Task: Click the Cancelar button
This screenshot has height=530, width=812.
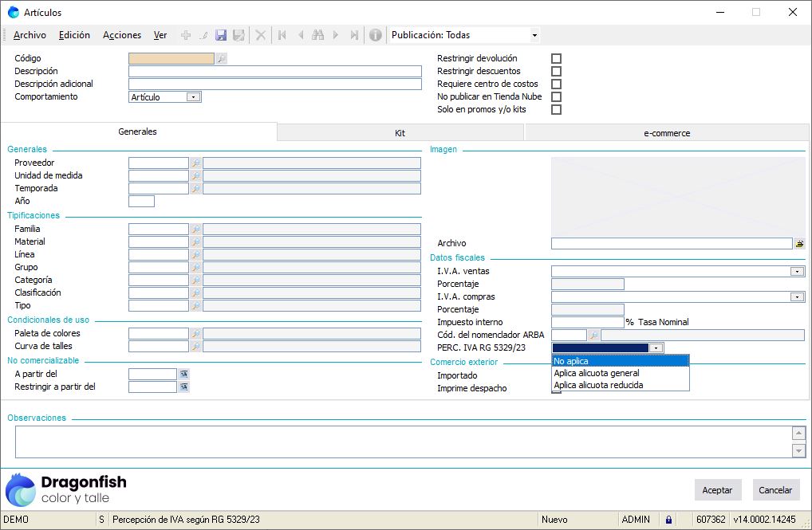Action: point(775,490)
